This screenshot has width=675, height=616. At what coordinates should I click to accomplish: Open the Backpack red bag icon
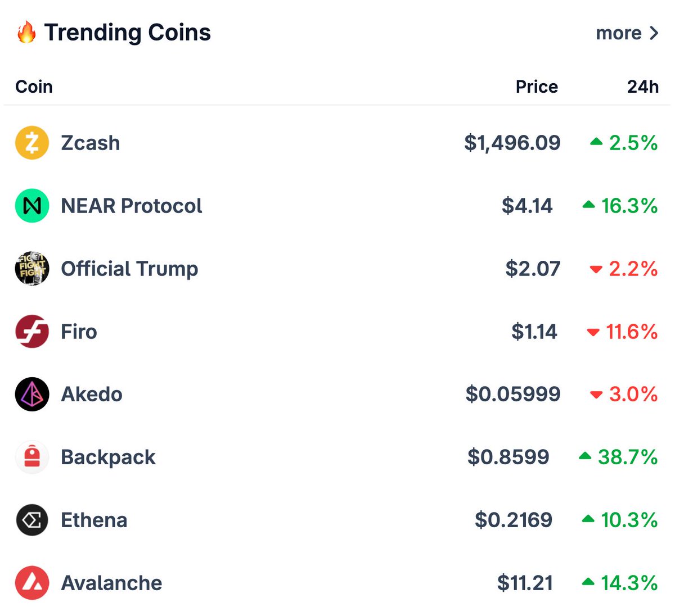pyautogui.click(x=32, y=457)
